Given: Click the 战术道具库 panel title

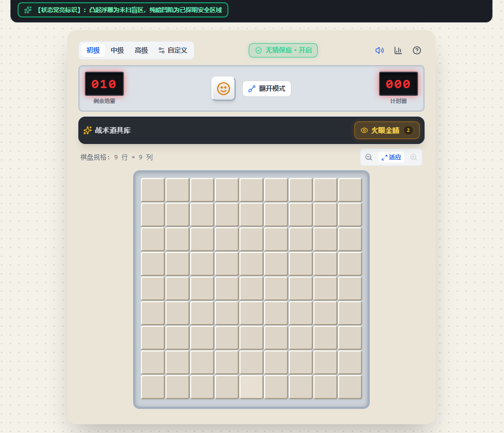Looking at the screenshot, I should click(x=113, y=130).
